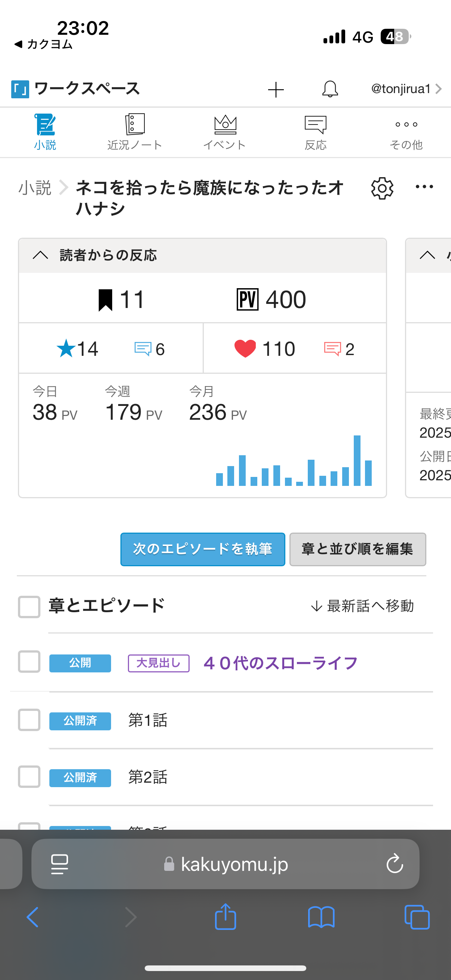451x980 pixels.
Task: Tick the checkbox beside 第1話
Action: tap(29, 720)
